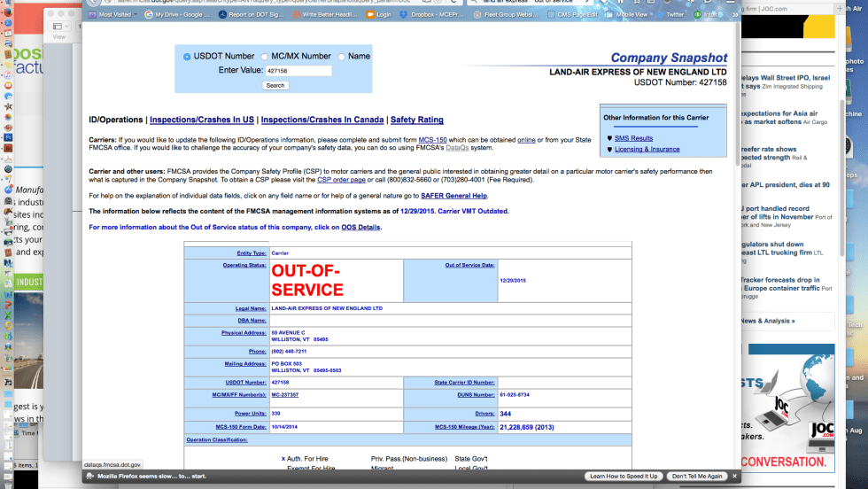Click the Enter Value text field

pos(298,71)
